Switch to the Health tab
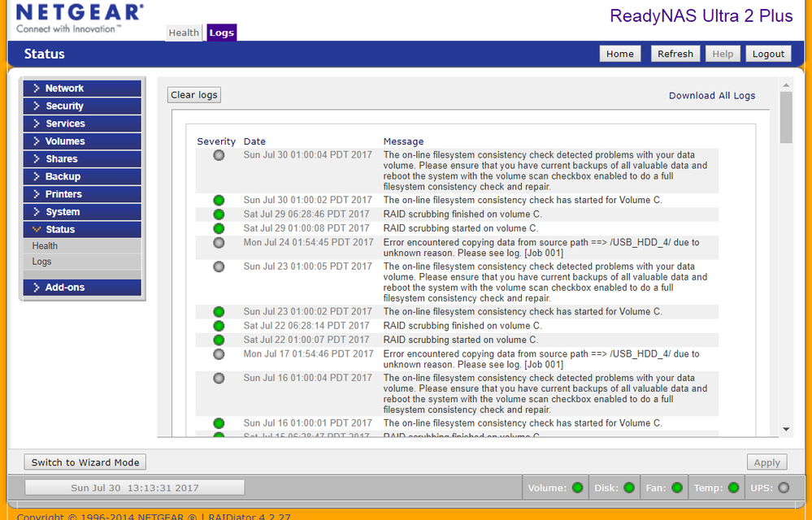Image resolution: width=812 pixels, height=520 pixels. pyautogui.click(x=184, y=32)
